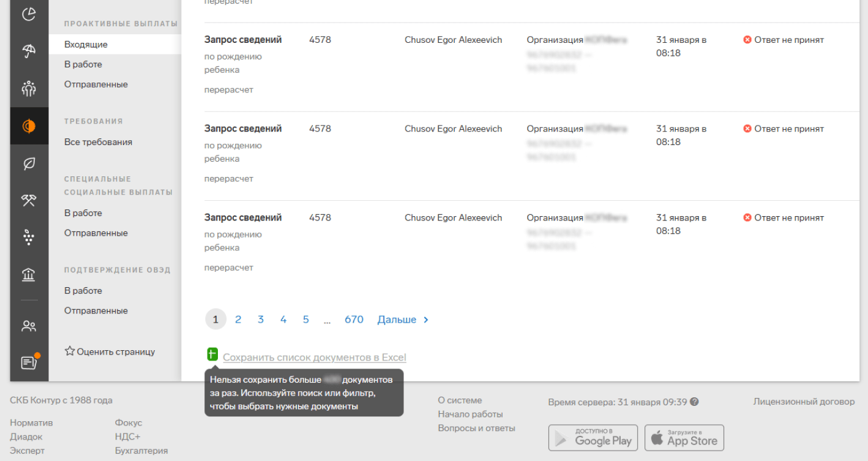
Task: Click help question mark beside server time
Action: pos(694,402)
